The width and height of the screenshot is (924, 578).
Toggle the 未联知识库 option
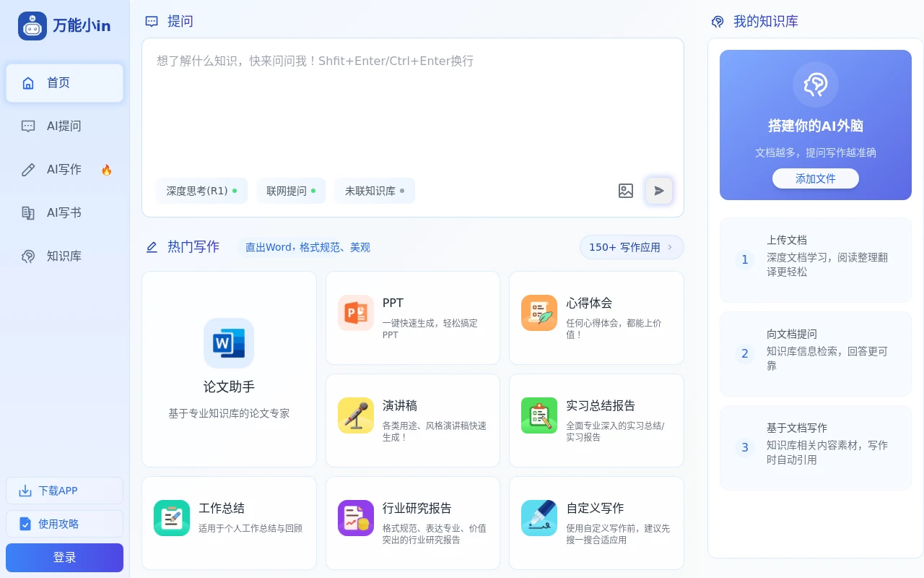click(x=375, y=191)
